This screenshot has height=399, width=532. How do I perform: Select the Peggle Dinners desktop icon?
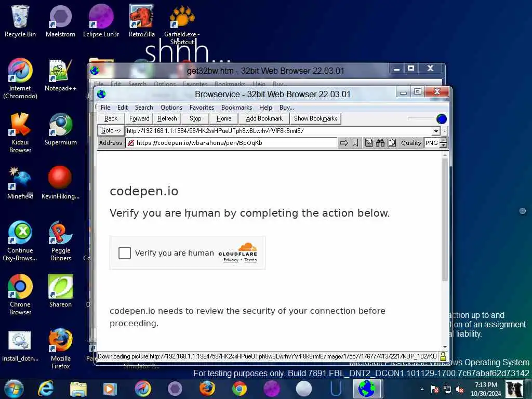pyautogui.click(x=60, y=241)
